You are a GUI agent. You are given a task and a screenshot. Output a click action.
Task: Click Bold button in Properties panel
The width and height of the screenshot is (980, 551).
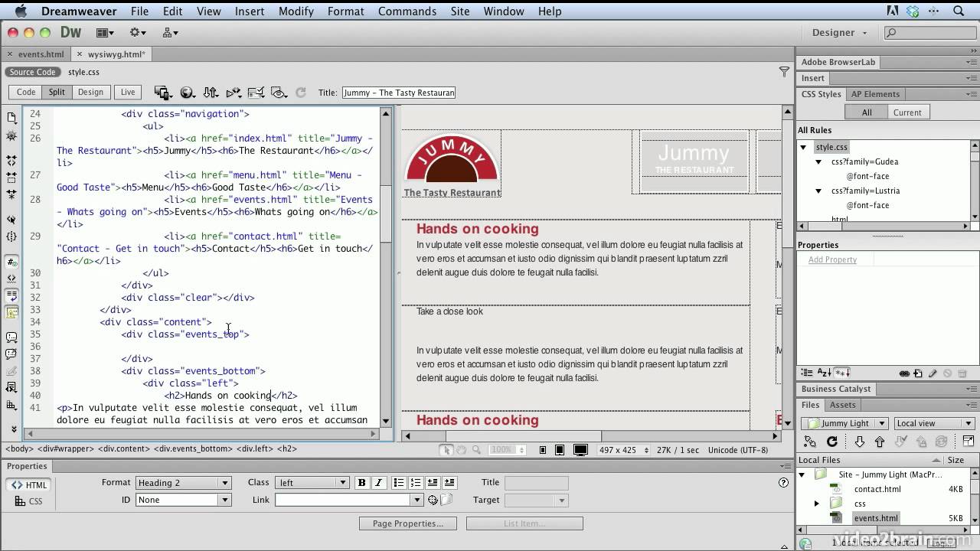362,483
